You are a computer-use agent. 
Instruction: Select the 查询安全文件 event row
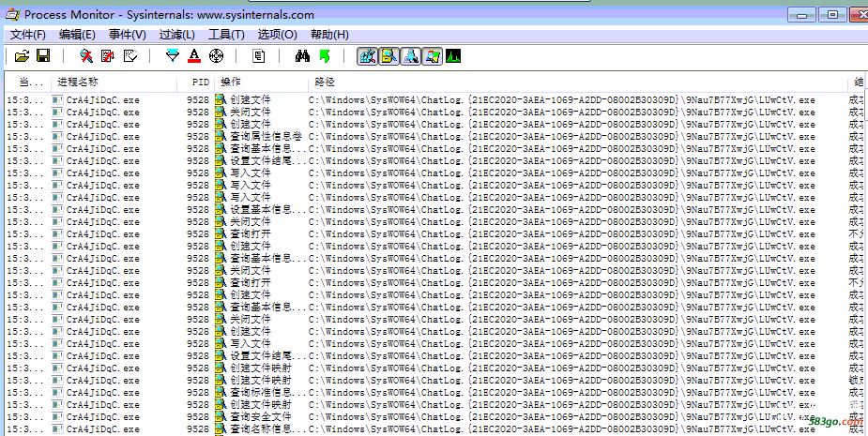click(x=434, y=416)
